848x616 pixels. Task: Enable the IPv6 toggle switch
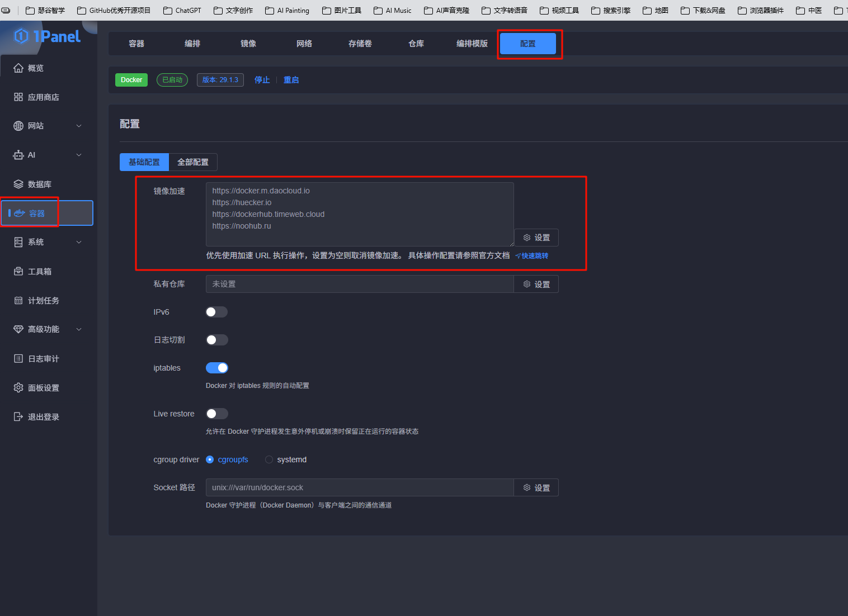coord(216,312)
